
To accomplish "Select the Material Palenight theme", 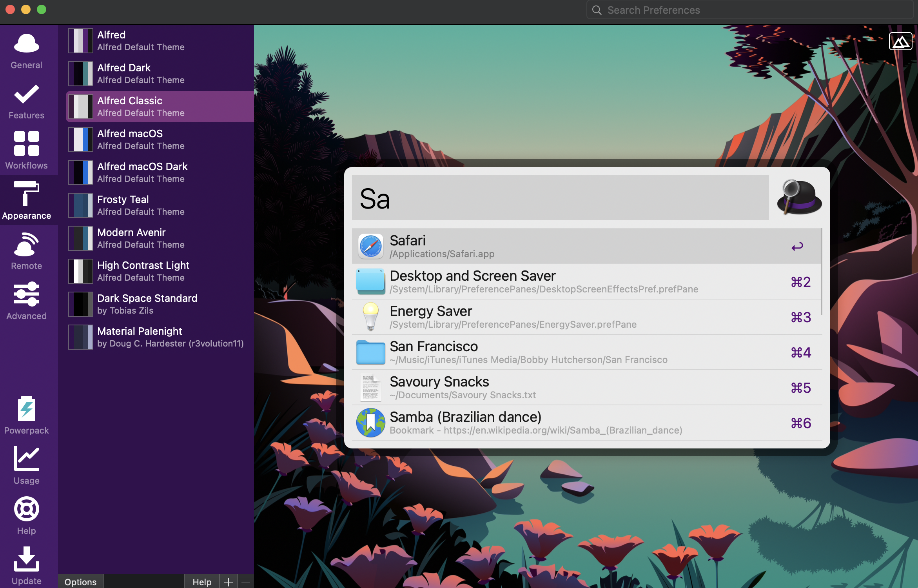I will 160,337.
